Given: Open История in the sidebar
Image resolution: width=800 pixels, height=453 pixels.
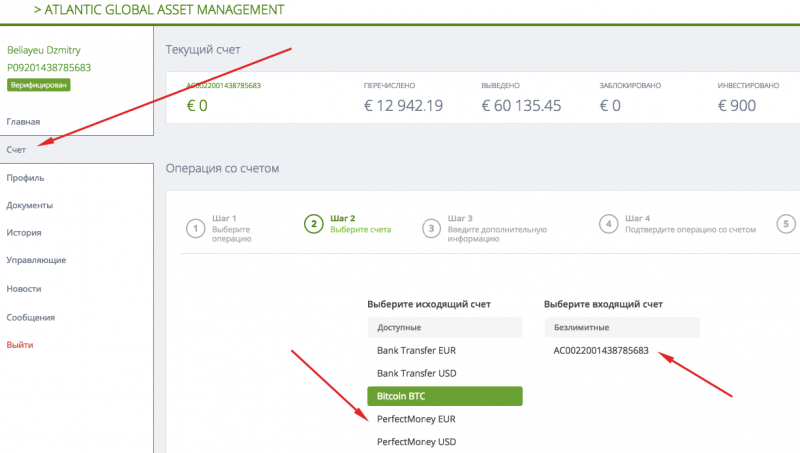Looking at the screenshot, I should [x=24, y=233].
